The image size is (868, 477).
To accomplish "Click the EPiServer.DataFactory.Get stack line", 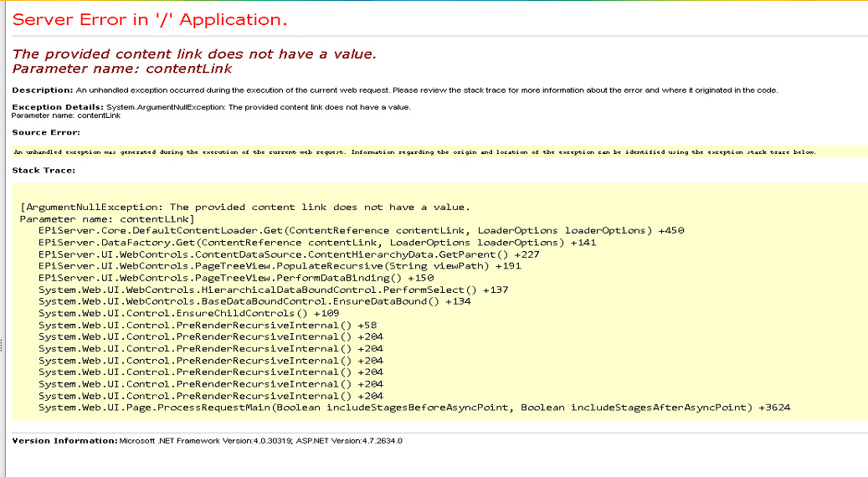I will [x=317, y=242].
